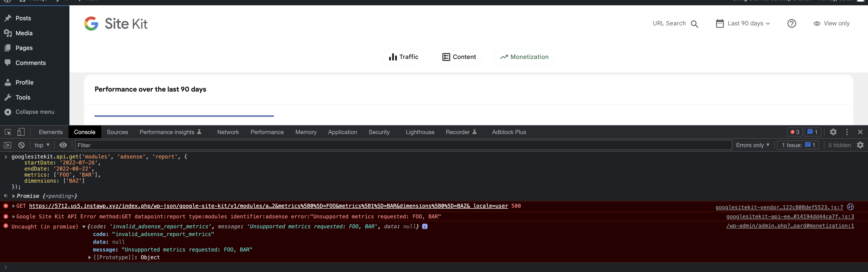Open the Site Kit help question mark icon

(x=792, y=23)
